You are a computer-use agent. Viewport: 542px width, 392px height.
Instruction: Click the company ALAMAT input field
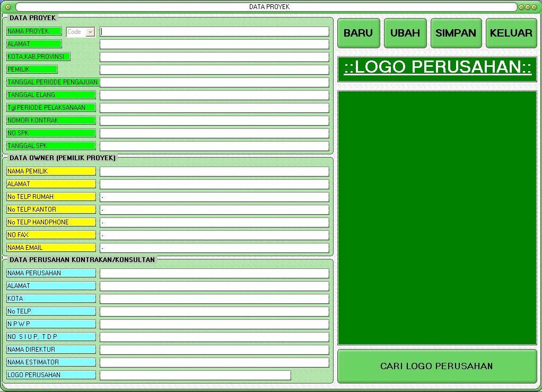214,286
